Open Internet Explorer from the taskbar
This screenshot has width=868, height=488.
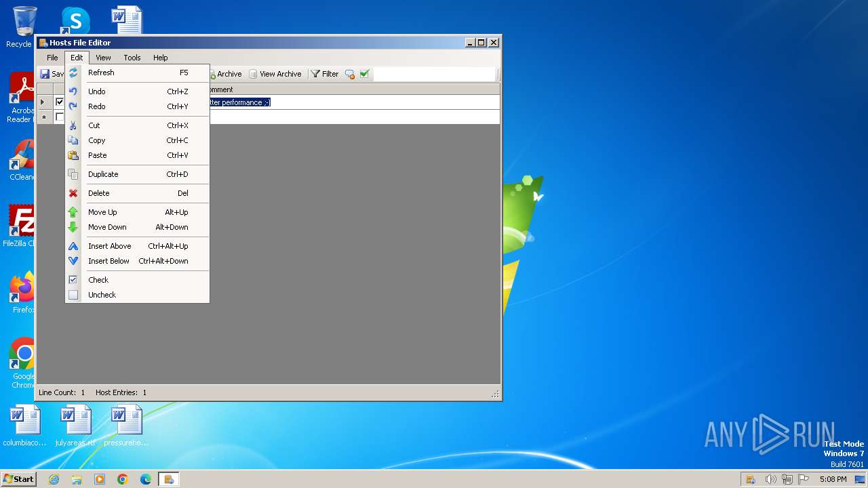pyautogui.click(x=54, y=479)
